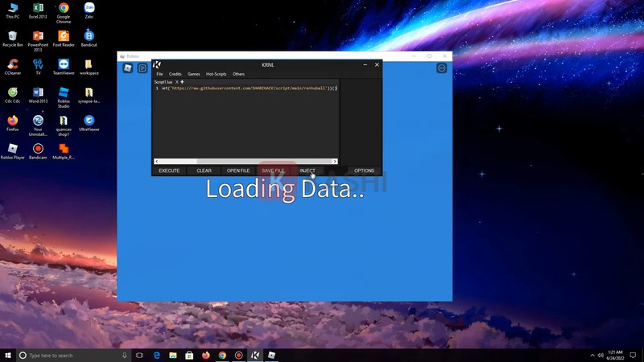Open the File menu in KRNL
Screen dimensions: 644x362
pyautogui.click(x=159, y=74)
